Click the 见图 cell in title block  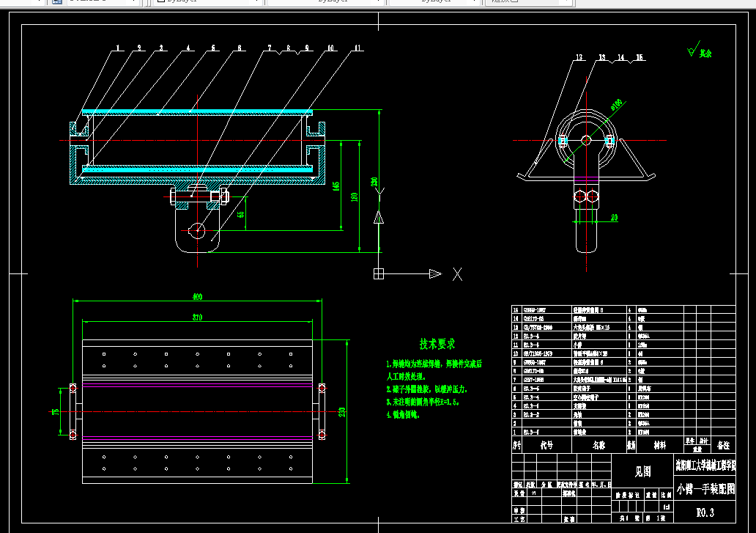[x=642, y=471]
